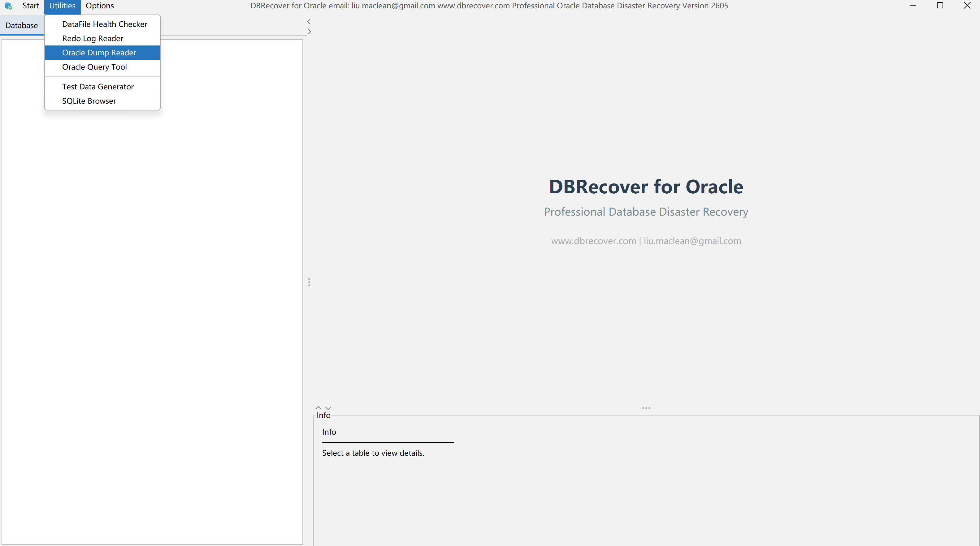
Task: Click www.dbrecover.com contact text
Action: coord(593,241)
